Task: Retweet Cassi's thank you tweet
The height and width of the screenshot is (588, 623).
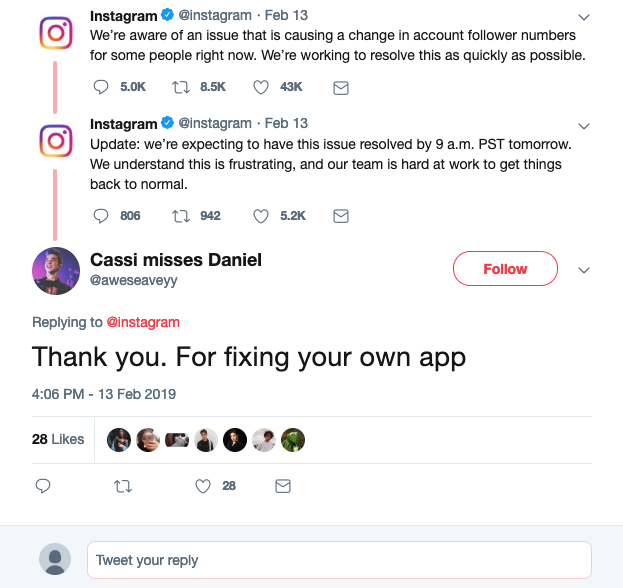Action: pyautogui.click(x=123, y=486)
